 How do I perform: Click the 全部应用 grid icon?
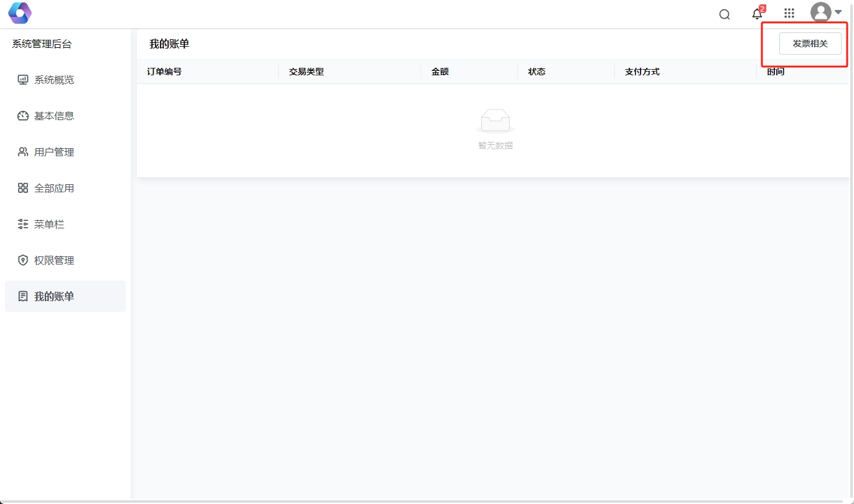[x=23, y=188]
